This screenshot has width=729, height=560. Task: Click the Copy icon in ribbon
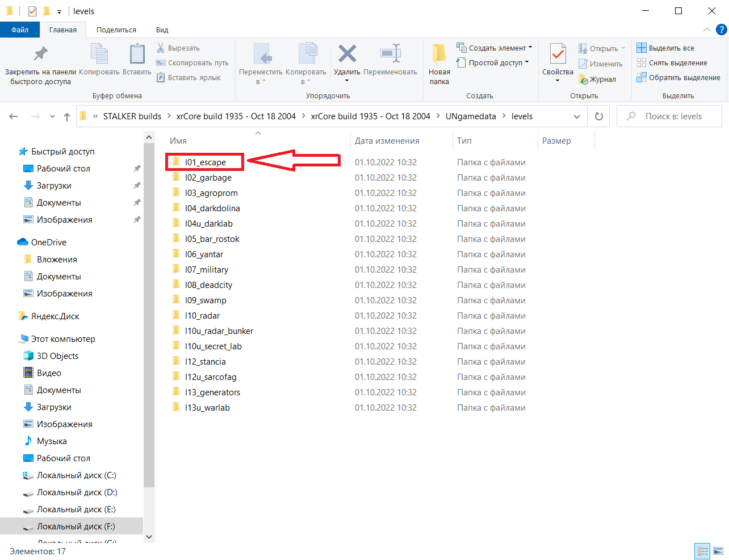tap(99, 54)
